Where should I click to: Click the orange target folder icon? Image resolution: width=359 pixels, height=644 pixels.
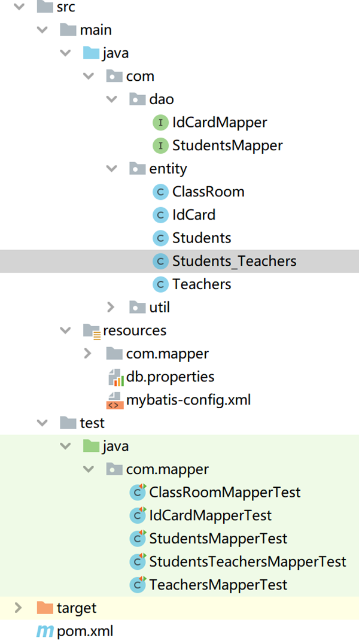45,608
